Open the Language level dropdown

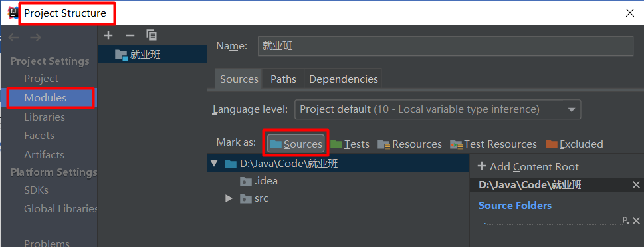click(x=438, y=109)
